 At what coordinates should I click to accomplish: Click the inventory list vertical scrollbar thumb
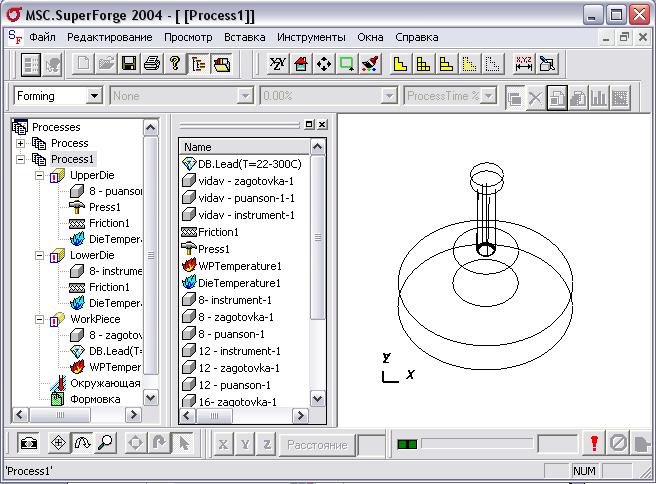[318, 237]
